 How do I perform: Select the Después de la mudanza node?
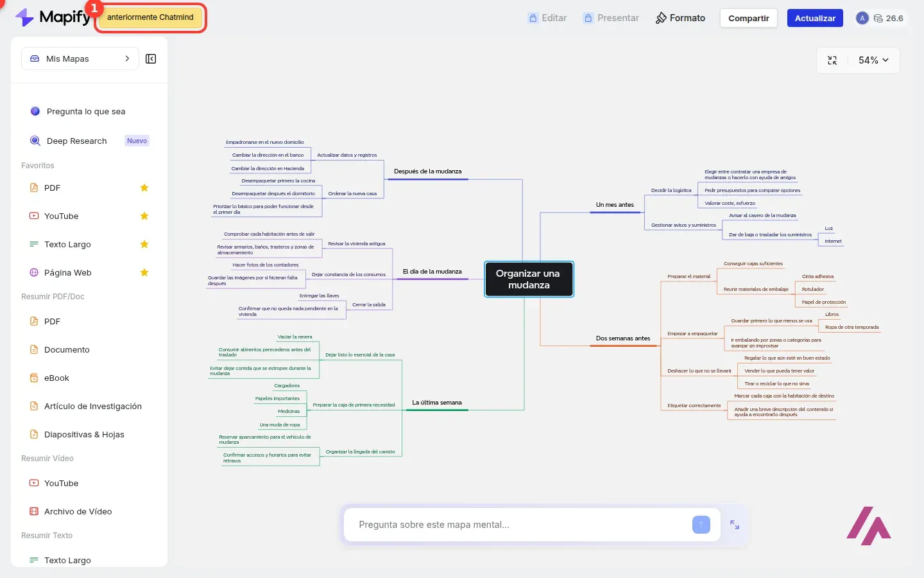click(x=427, y=171)
